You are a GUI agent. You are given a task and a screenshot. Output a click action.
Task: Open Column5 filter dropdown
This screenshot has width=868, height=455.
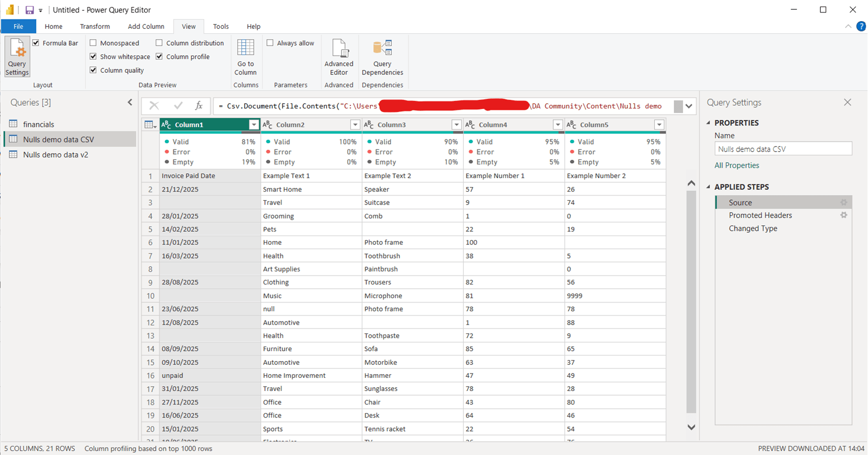click(x=659, y=125)
